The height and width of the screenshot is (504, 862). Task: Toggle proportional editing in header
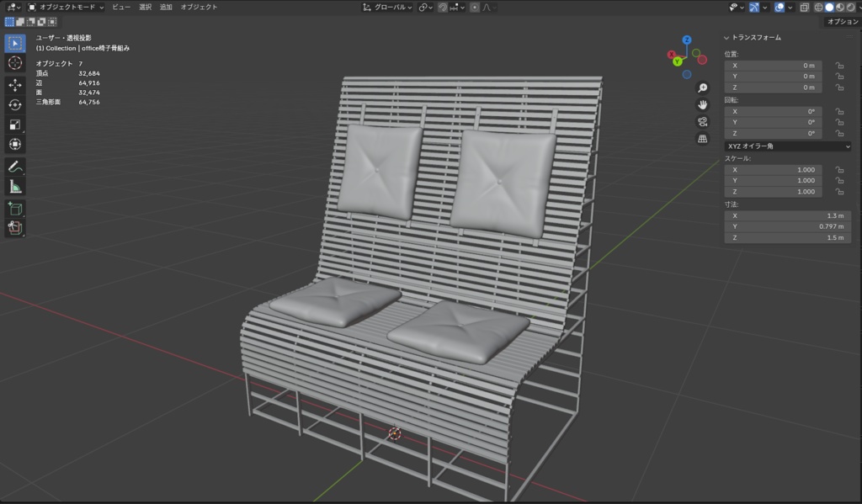(x=475, y=8)
